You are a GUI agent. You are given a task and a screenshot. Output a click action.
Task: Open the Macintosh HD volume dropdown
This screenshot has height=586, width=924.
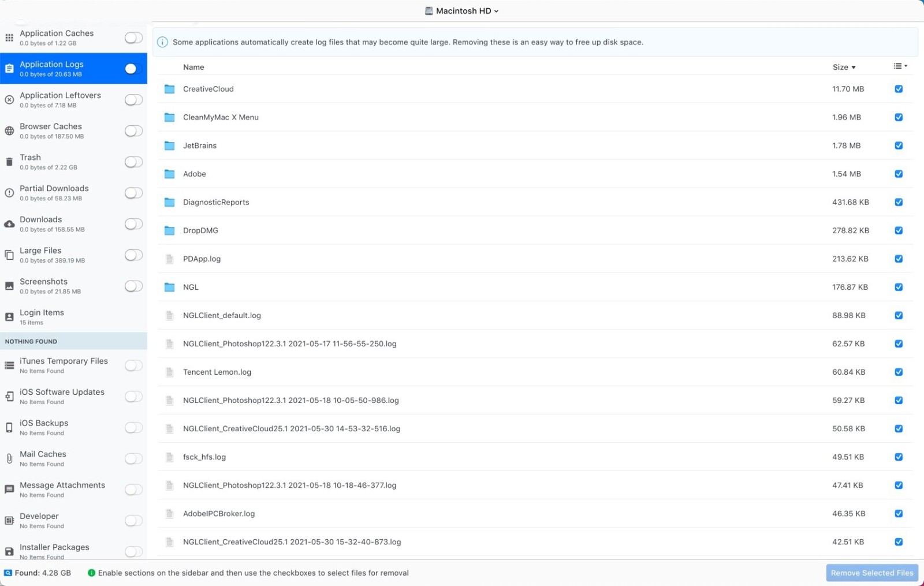[461, 11]
